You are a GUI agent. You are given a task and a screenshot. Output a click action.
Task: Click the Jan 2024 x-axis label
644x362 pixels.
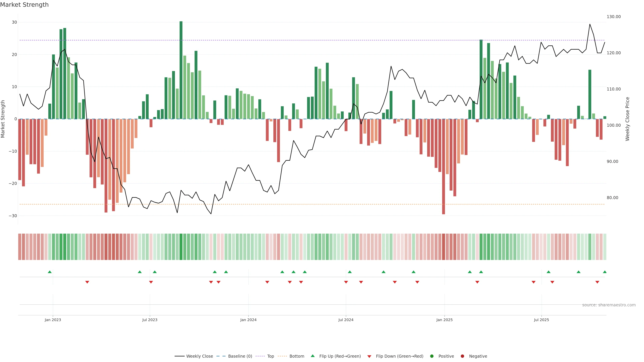[248, 320]
